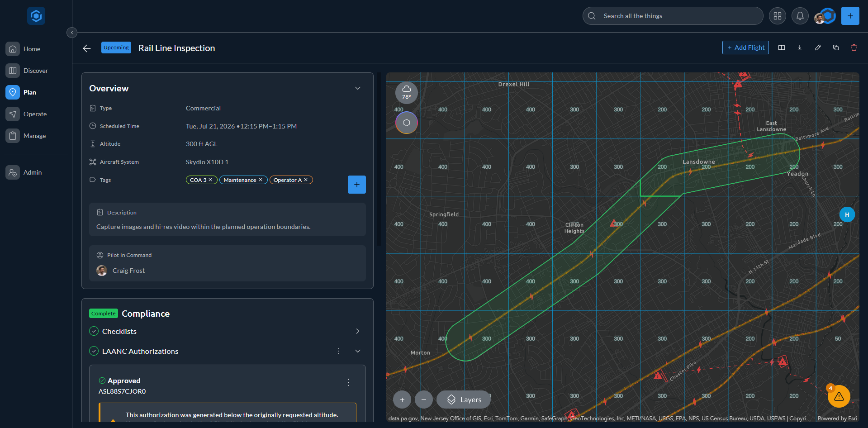Click the blue plus create button in header
Viewport: 868px width, 428px height.
pyautogui.click(x=850, y=16)
